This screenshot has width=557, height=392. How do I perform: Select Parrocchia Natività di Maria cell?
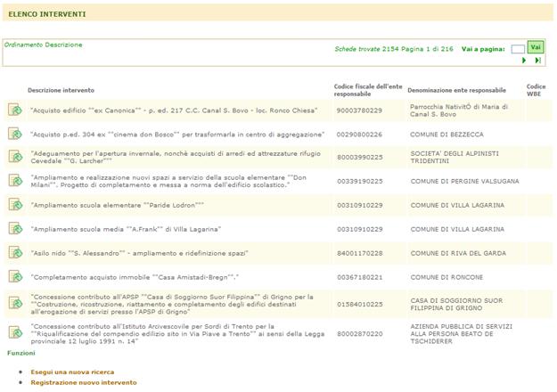(x=459, y=110)
